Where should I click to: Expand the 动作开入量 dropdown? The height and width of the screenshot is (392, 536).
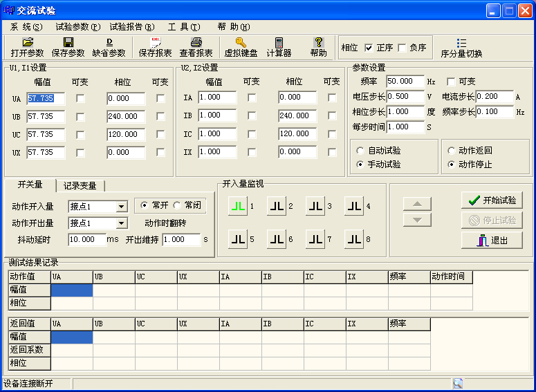tap(121, 207)
